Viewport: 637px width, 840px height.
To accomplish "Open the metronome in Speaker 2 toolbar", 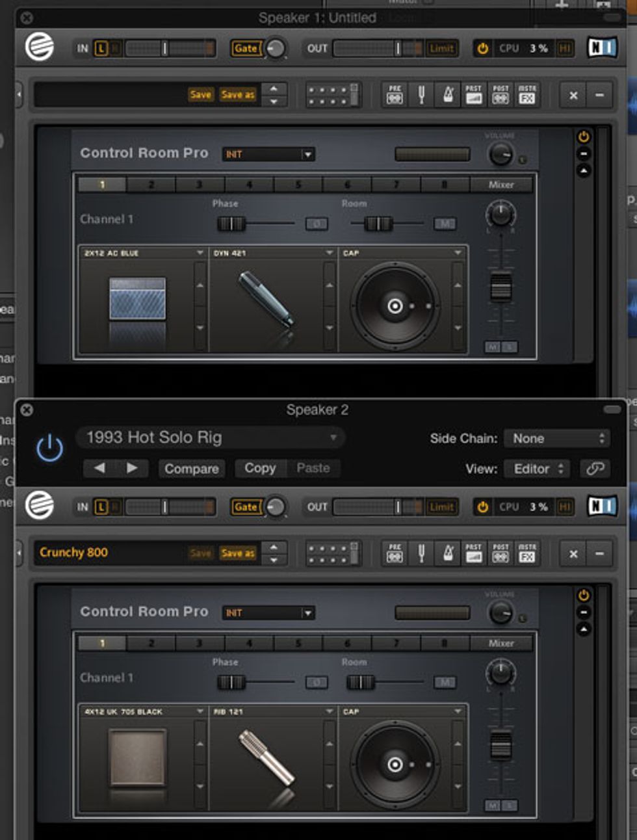I will (448, 554).
